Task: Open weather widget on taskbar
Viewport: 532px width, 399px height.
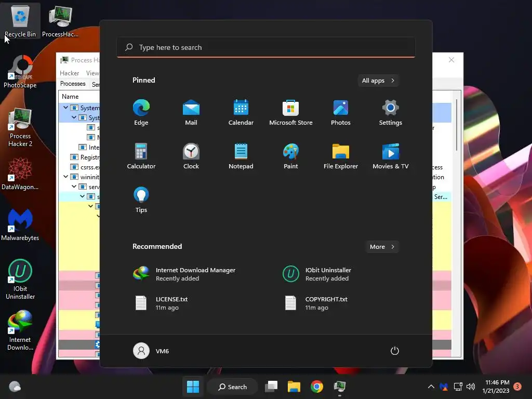Action: pos(15,387)
